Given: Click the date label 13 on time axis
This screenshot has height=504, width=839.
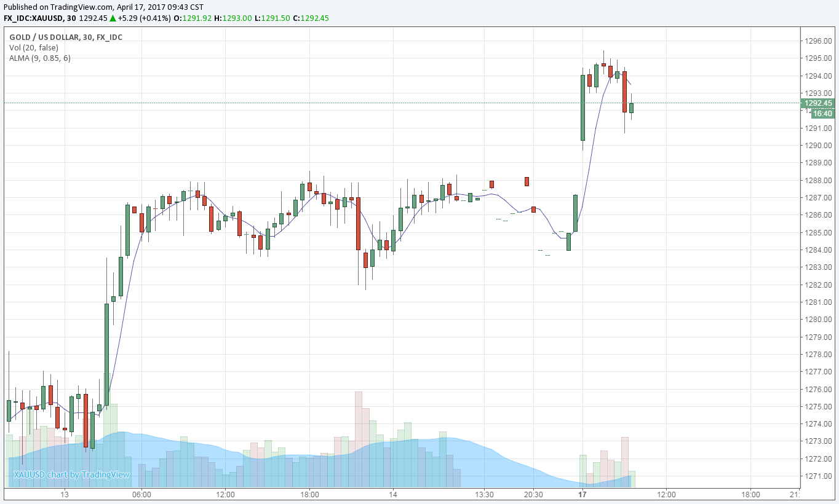Looking at the screenshot, I should 64,495.
